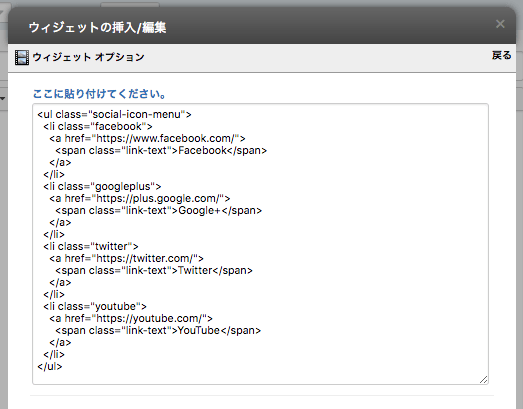The width and height of the screenshot is (523, 409).
Task: Click the href facebook.com URL line
Action: point(147,138)
